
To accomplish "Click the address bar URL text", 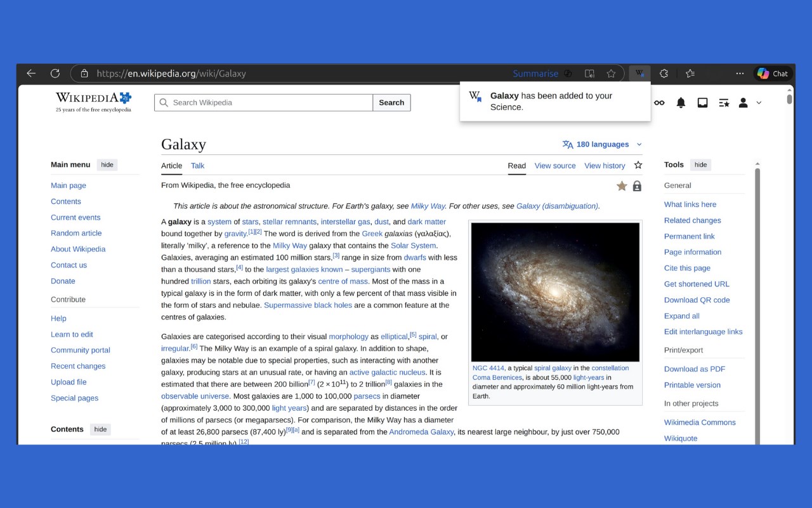I will point(171,74).
